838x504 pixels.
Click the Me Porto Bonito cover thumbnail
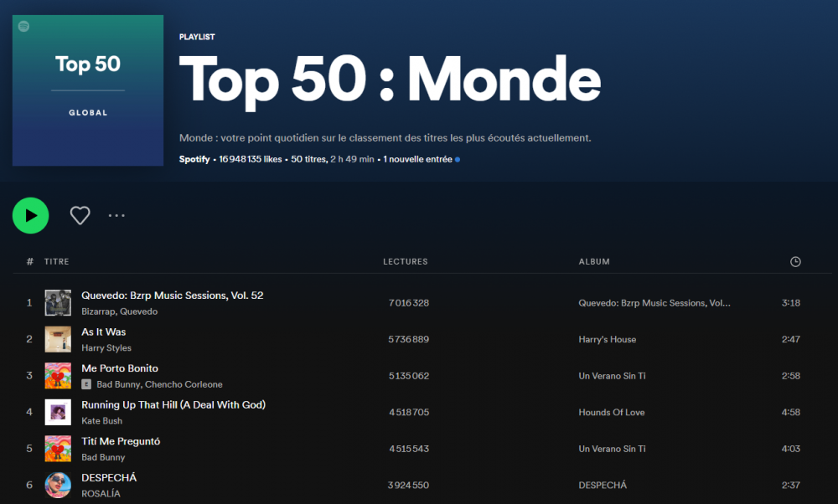pos(58,375)
